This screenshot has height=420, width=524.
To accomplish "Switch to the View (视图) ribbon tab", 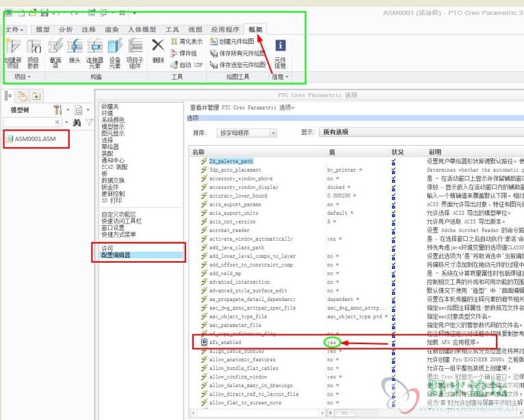I will tap(195, 29).
